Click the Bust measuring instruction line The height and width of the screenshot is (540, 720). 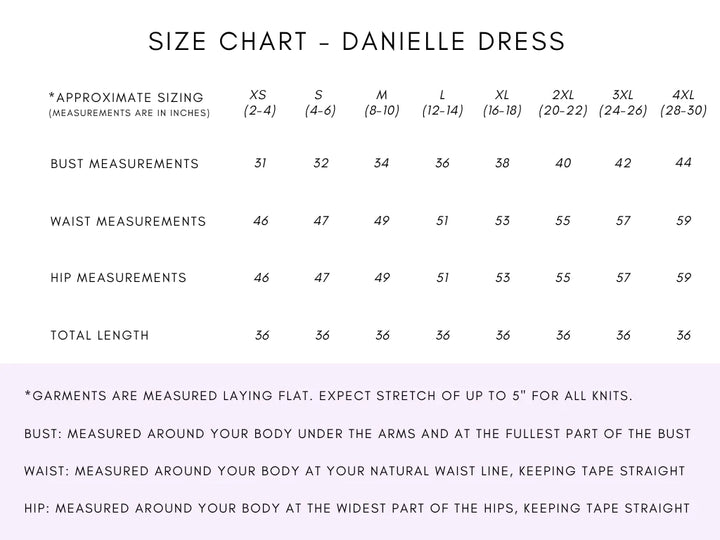click(357, 433)
